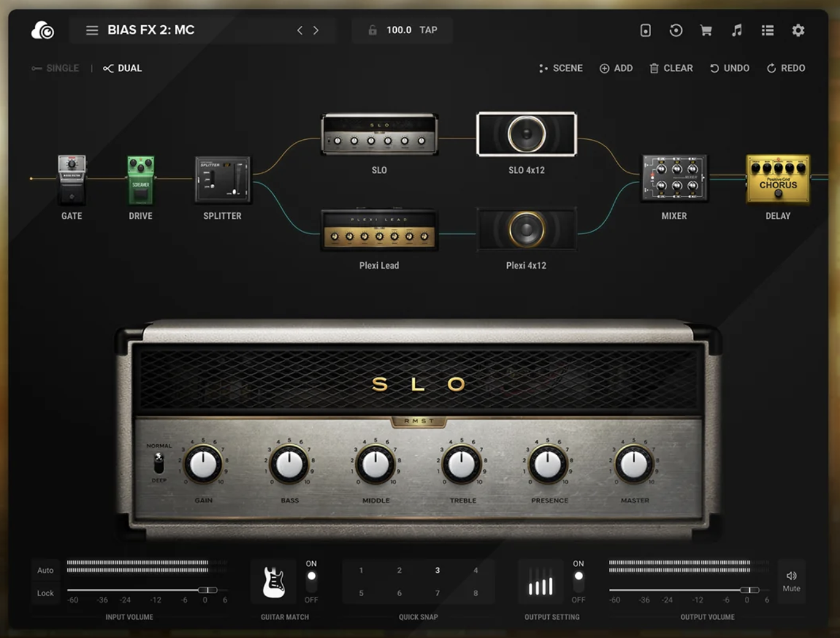Image resolution: width=840 pixels, height=638 pixels.
Task: Select the SLO 4x12 cabinet
Action: [526, 134]
